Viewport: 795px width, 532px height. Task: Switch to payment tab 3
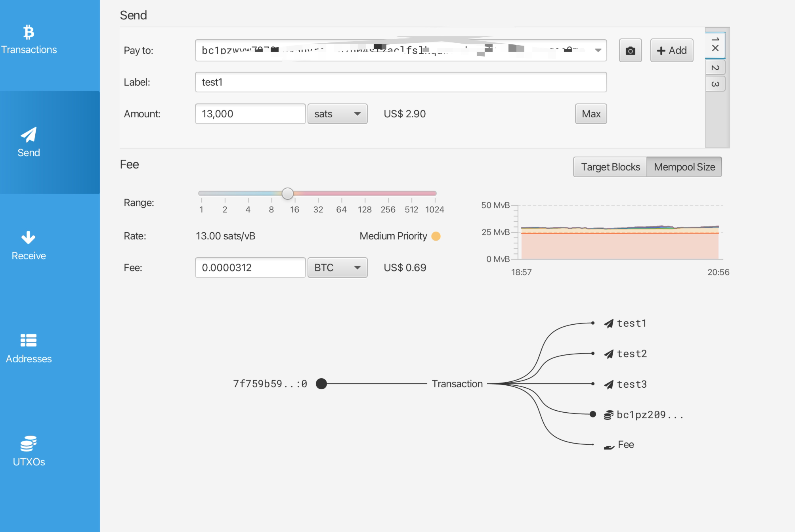point(715,84)
